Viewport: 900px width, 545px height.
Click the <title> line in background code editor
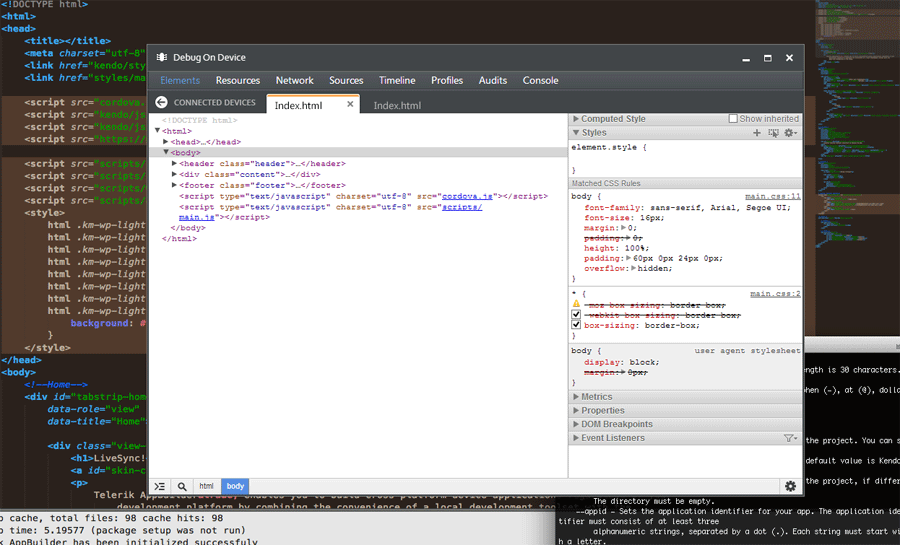coord(67,41)
